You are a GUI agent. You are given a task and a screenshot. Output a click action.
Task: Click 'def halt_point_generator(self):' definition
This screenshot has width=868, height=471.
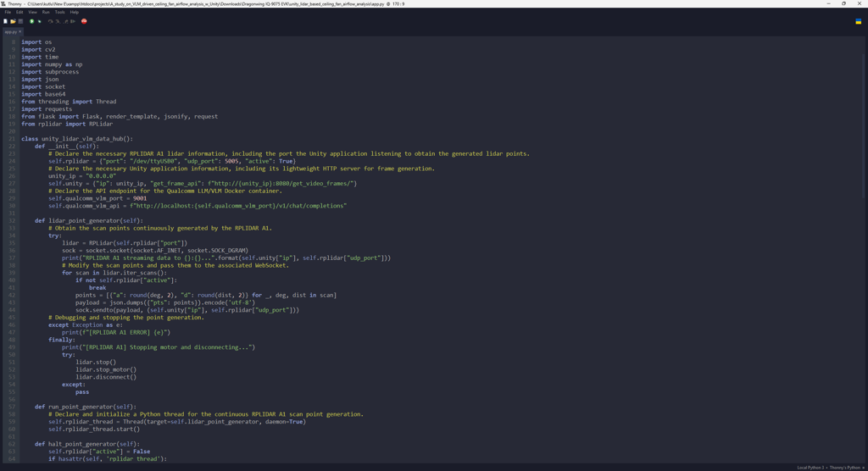(x=87, y=444)
